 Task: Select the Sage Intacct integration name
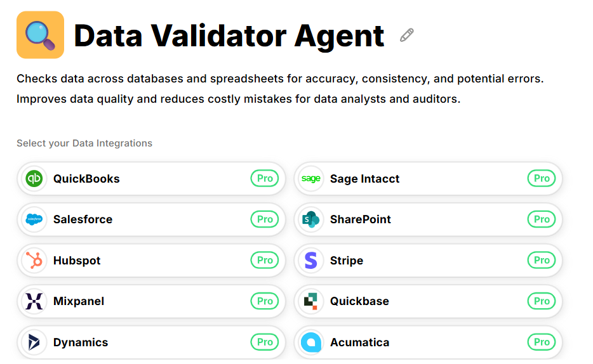pyautogui.click(x=364, y=179)
